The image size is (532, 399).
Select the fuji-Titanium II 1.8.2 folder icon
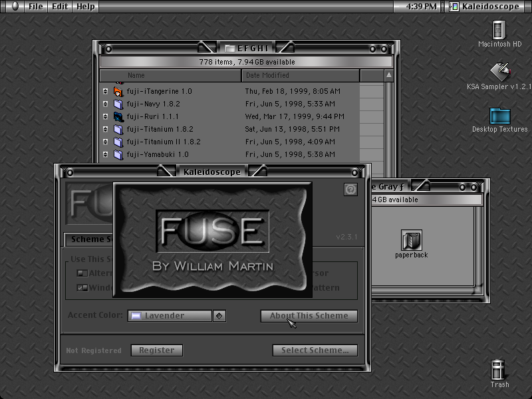pyautogui.click(x=118, y=142)
